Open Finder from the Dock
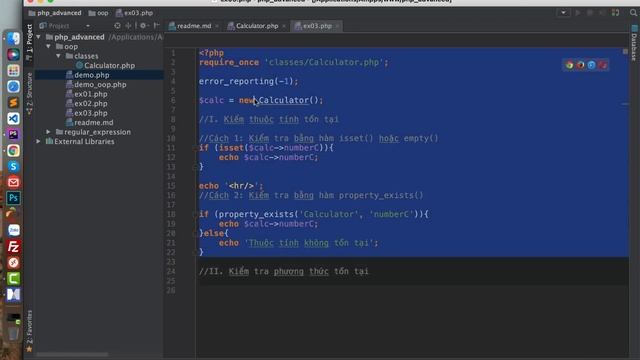Viewport: 640px width, 360px height. [13, 38]
